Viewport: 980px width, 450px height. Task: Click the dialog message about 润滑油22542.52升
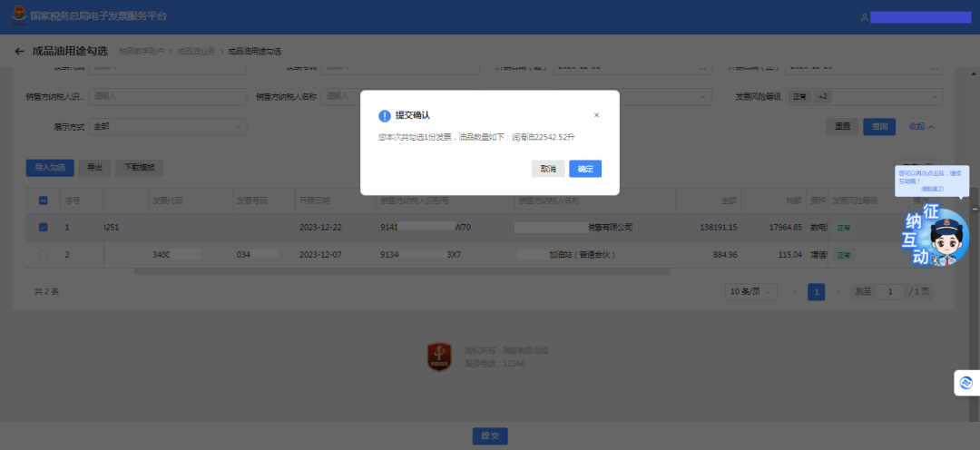(476, 137)
